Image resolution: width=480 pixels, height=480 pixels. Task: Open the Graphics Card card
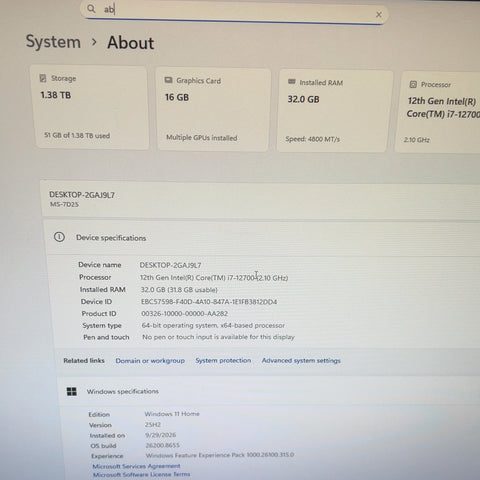(x=213, y=109)
